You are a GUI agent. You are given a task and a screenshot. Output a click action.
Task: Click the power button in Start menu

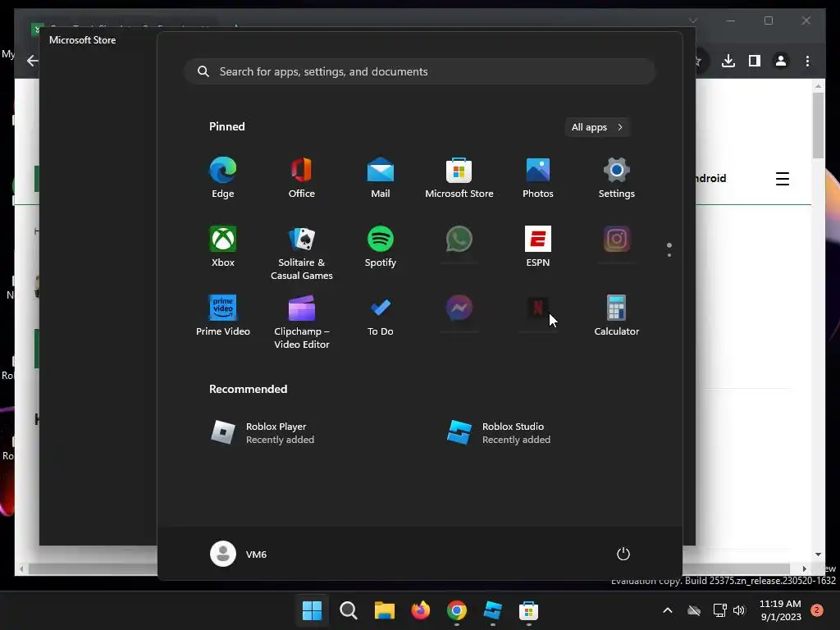623,554
